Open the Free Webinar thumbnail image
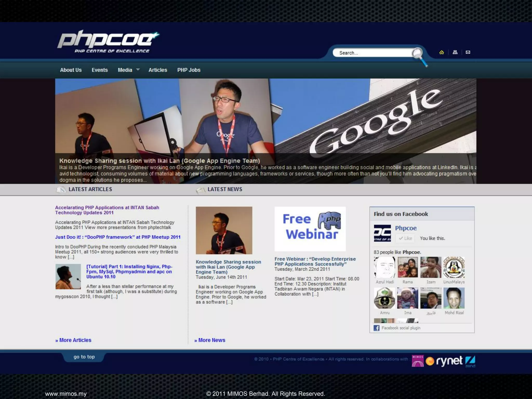 (x=310, y=229)
